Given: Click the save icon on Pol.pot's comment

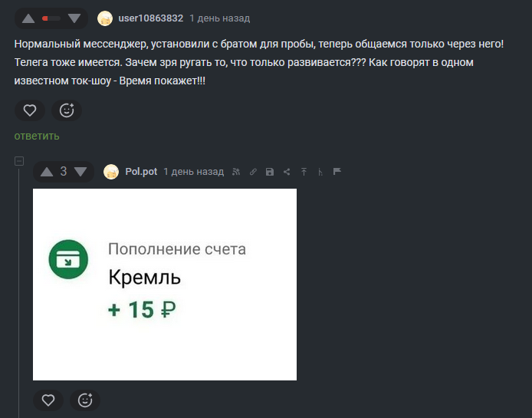Looking at the screenshot, I should (x=269, y=172).
